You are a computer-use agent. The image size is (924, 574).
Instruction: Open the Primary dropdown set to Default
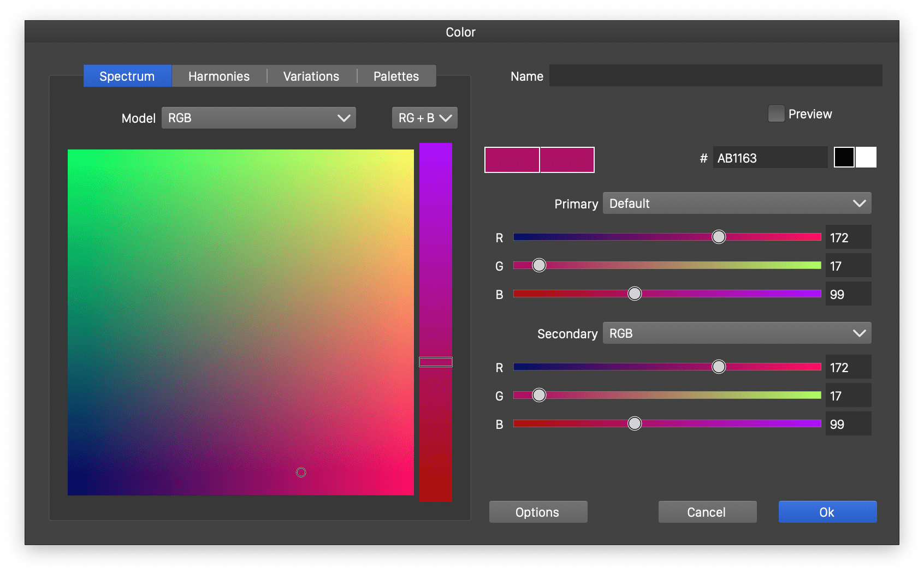pyautogui.click(x=736, y=203)
